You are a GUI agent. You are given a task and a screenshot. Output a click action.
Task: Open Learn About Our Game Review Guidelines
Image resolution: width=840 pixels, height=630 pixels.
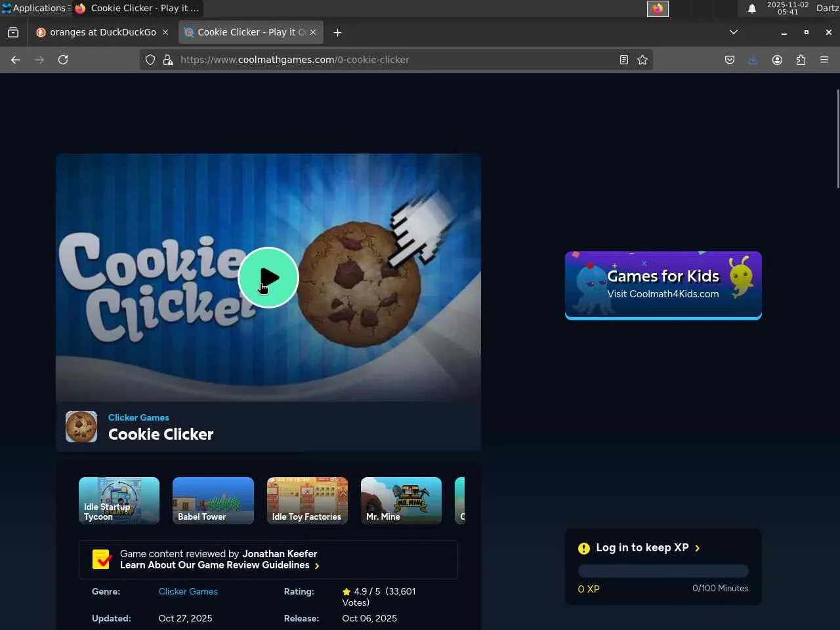220,565
